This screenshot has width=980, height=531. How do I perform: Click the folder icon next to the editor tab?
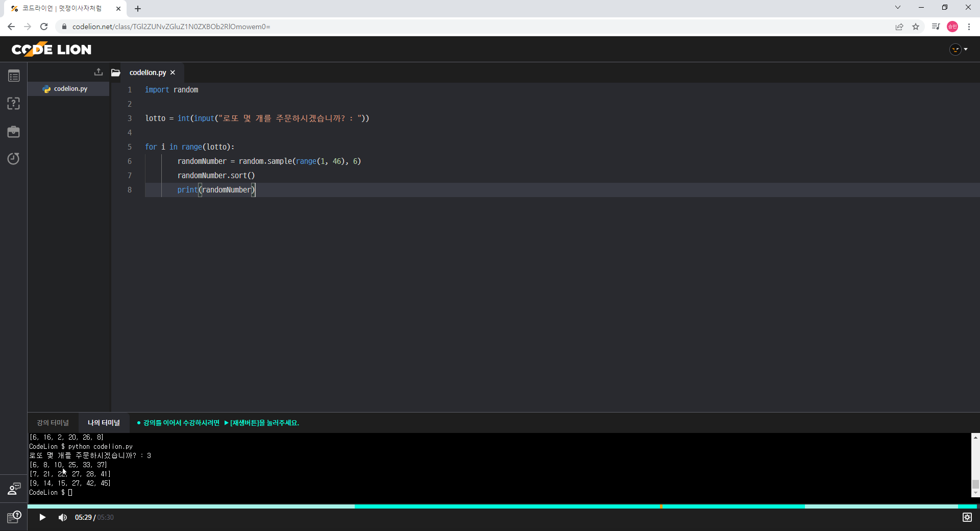click(116, 73)
